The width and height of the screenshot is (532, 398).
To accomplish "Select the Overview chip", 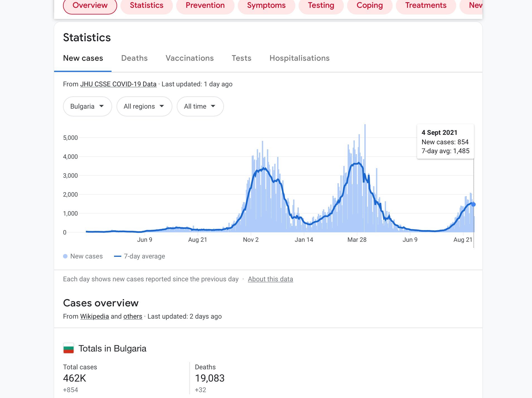I will point(90,5).
